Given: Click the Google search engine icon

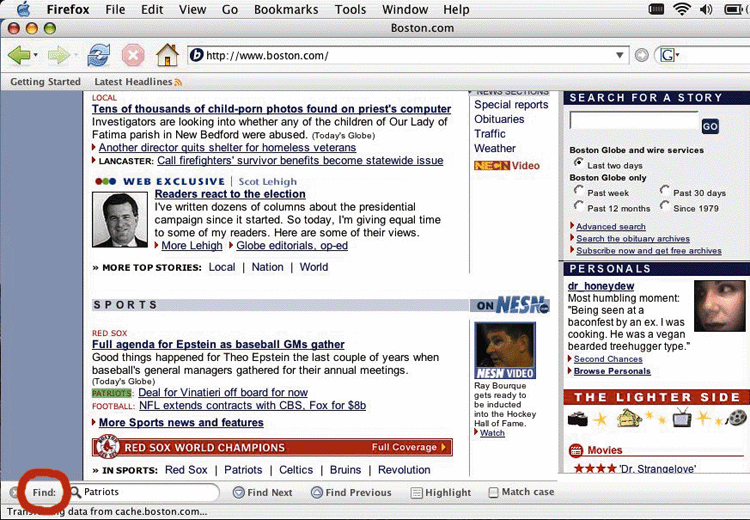Looking at the screenshot, I should click(667, 55).
